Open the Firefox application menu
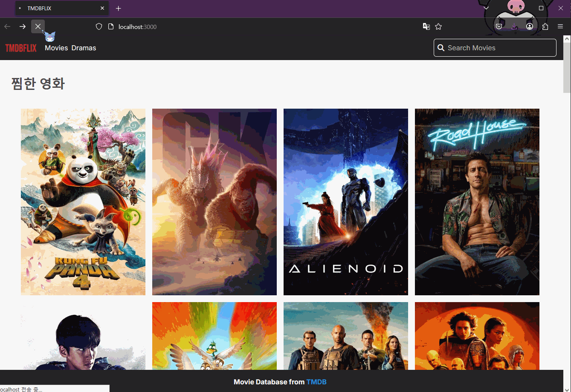The height and width of the screenshot is (392, 571). tap(560, 26)
